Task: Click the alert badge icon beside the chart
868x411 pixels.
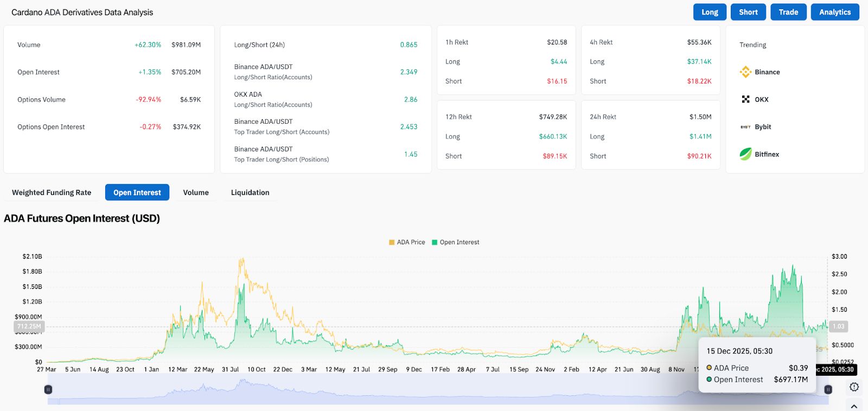Action: [x=854, y=387]
